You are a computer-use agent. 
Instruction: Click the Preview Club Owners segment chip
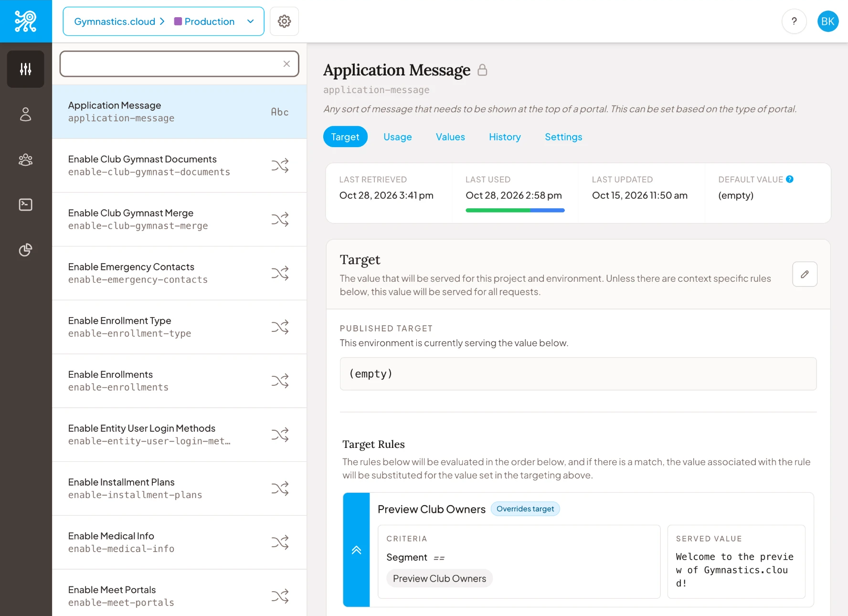(x=439, y=579)
